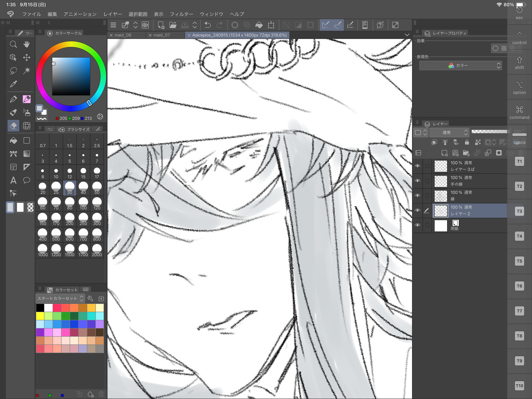The image size is (532, 399).
Task: Select the Zoom magnifier tool
Action: click(13, 44)
